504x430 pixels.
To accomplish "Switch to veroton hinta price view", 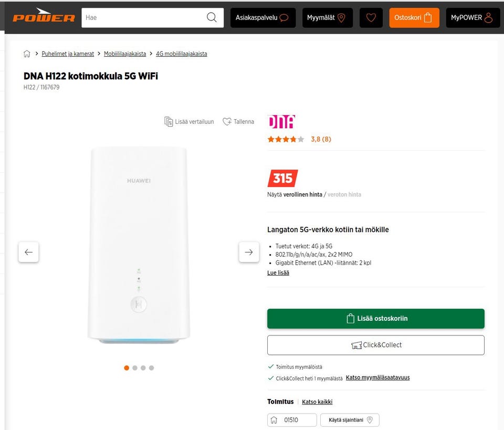I will pos(344,194).
